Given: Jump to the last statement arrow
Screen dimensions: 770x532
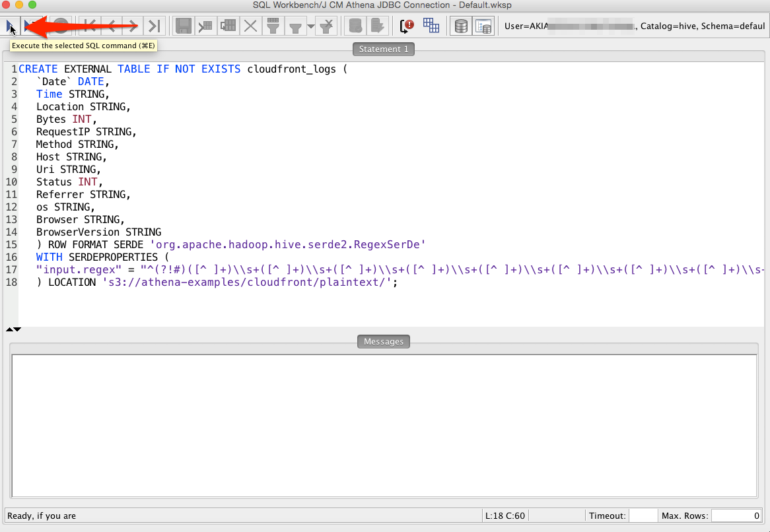Looking at the screenshot, I should [x=154, y=26].
